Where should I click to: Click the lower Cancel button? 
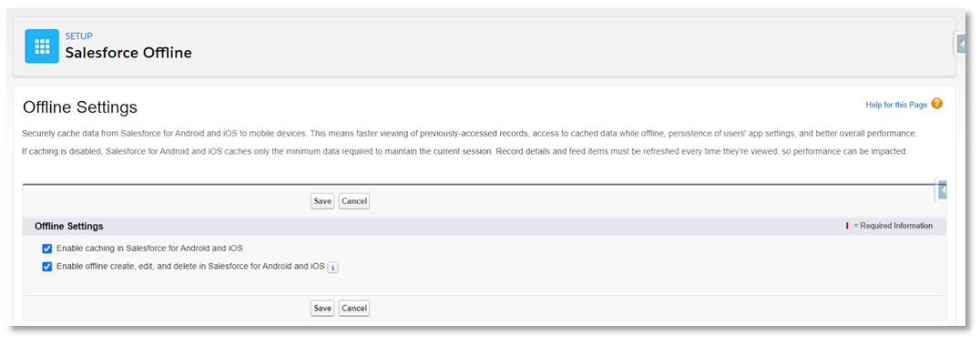point(353,308)
